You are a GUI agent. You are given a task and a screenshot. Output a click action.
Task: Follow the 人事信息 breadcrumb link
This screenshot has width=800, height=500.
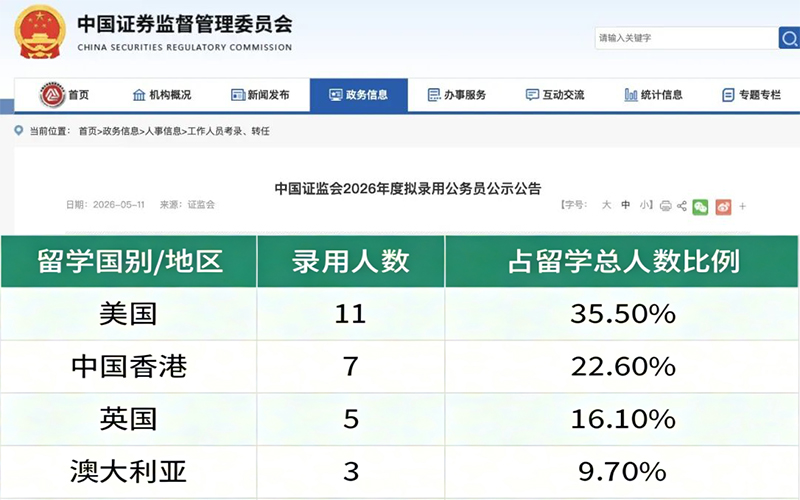[163, 131]
